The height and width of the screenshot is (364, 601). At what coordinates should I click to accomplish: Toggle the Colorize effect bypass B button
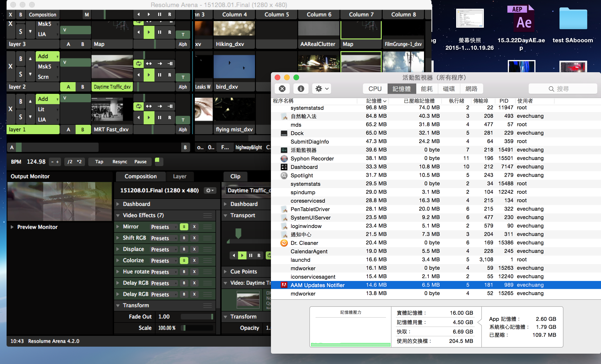point(184,261)
